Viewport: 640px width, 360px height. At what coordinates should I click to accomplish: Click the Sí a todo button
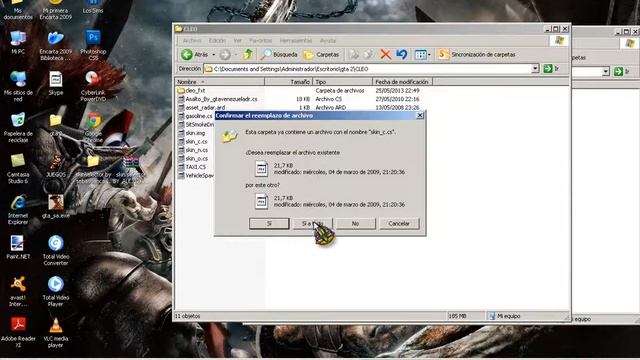[x=312, y=223]
